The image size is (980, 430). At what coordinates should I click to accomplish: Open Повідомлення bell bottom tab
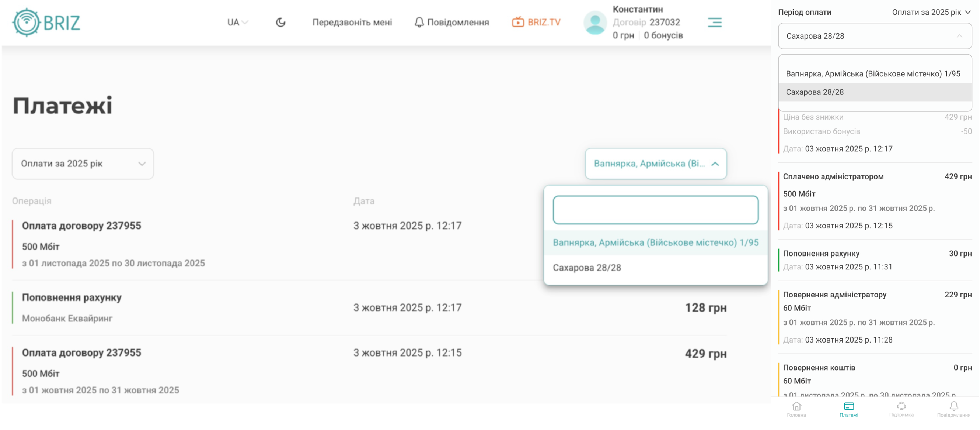tap(953, 409)
